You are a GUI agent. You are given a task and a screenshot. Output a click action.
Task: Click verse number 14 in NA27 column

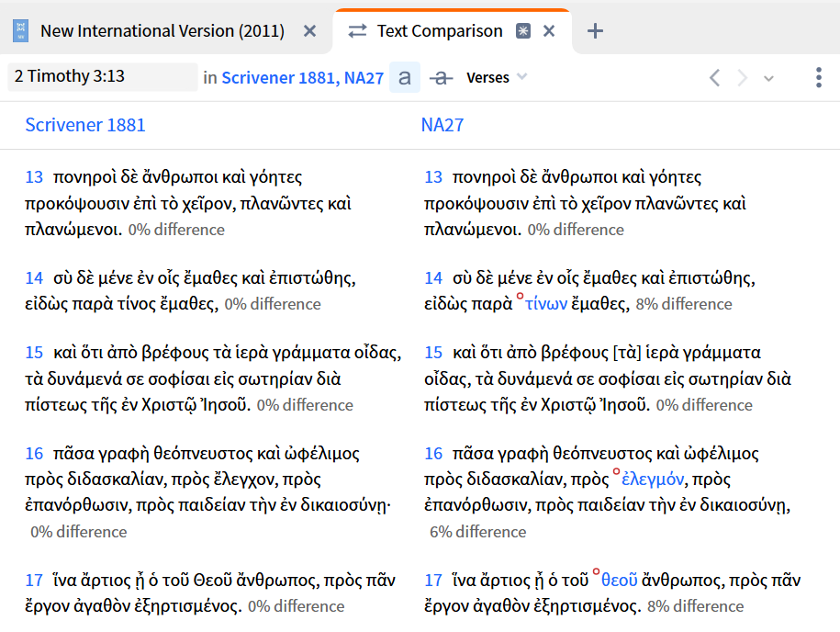(433, 277)
